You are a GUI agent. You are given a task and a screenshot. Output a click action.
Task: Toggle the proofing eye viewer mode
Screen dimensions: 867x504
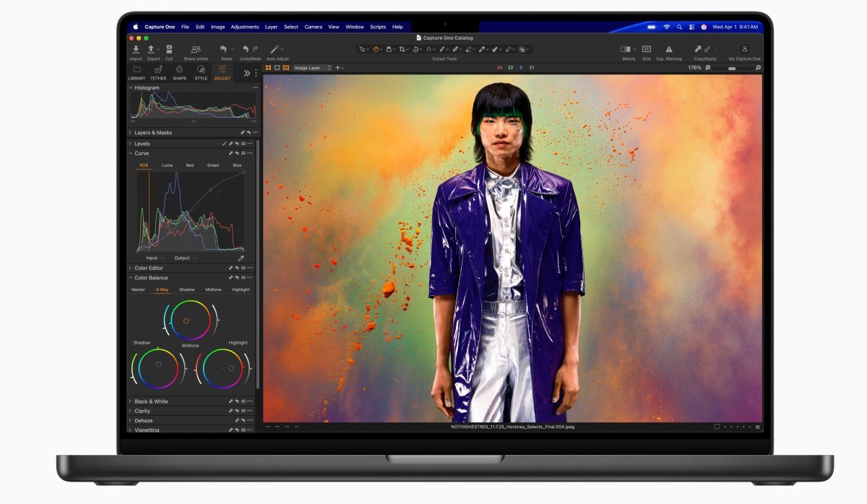click(x=286, y=68)
